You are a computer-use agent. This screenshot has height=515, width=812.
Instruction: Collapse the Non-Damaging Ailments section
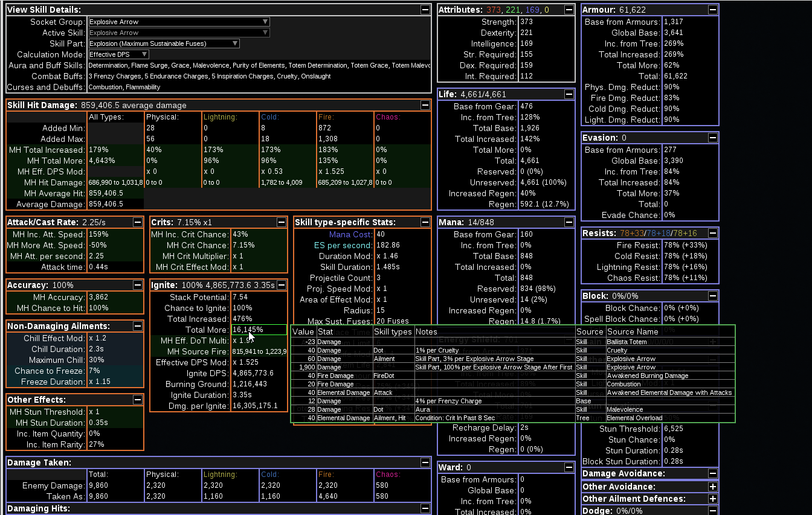pyautogui.click(x=138, y=326)
